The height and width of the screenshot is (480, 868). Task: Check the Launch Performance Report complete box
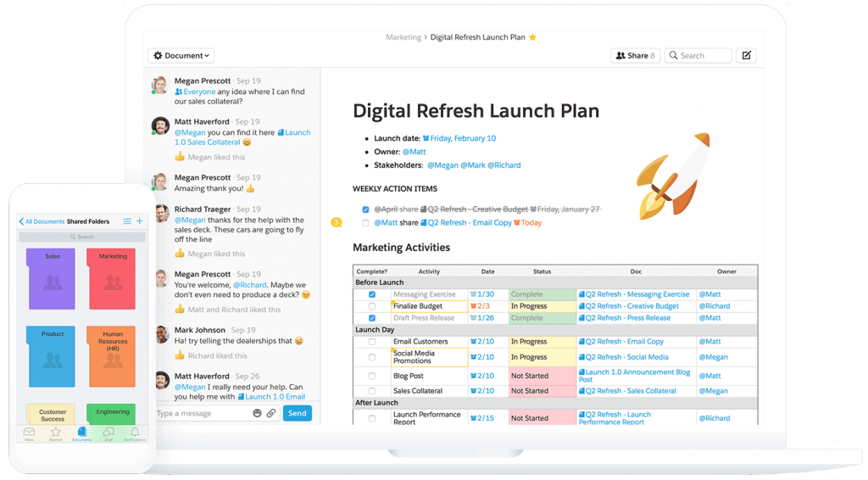pyautogui.click(x=372, y=419)
